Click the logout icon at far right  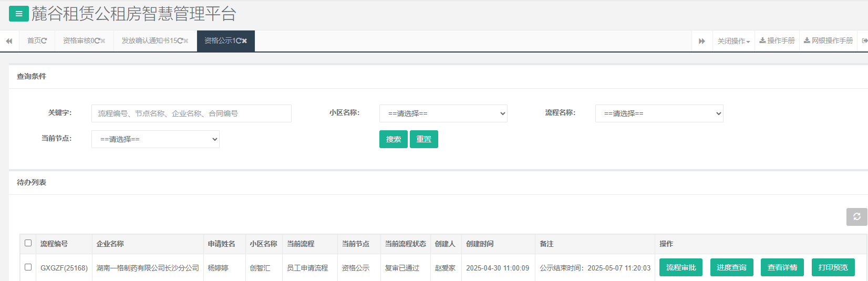point(864,41)
